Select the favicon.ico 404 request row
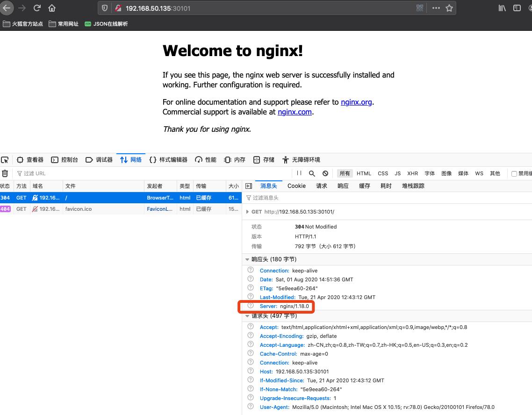This screenshot has height=415, width=532. [121, 209]
